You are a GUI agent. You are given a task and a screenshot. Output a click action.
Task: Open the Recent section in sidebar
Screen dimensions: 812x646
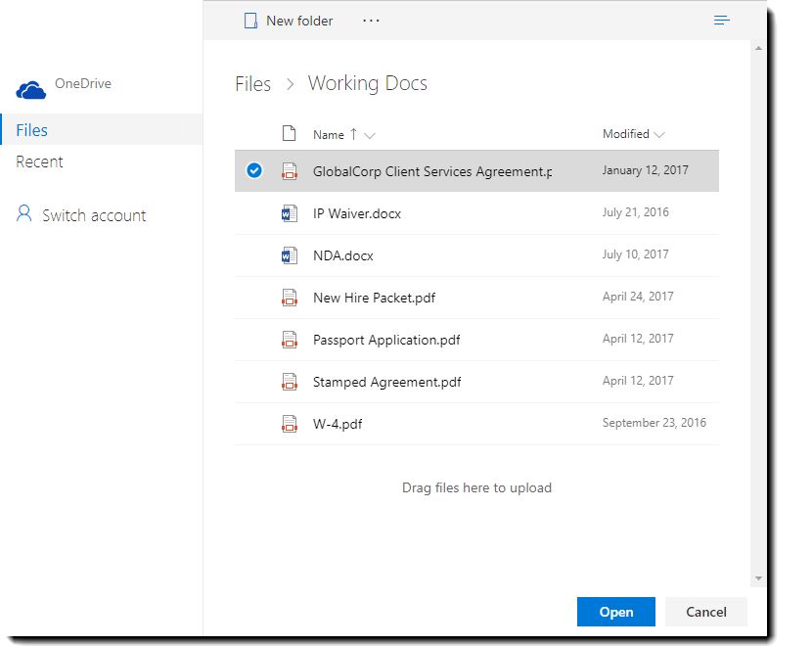(x=40, y=161)
